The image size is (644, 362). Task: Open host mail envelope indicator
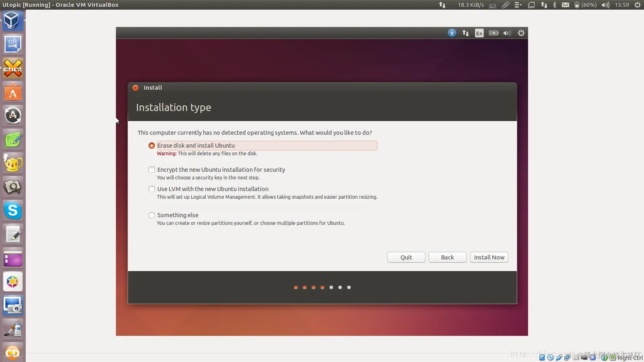pos(566,5)
